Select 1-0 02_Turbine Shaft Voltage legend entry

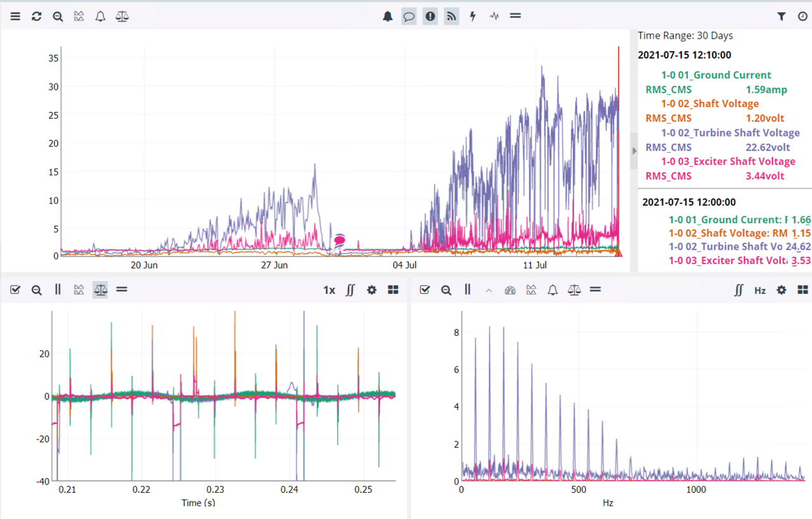pyautogui.click(x=730, y=133)
